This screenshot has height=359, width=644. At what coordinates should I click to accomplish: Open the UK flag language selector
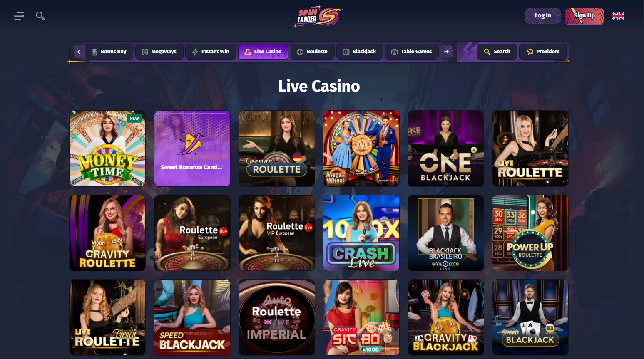tap(618, 16)
